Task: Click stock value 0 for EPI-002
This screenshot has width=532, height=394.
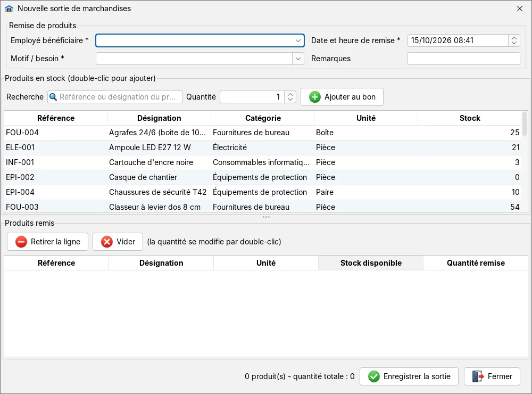Action: [x=470, y=177]
